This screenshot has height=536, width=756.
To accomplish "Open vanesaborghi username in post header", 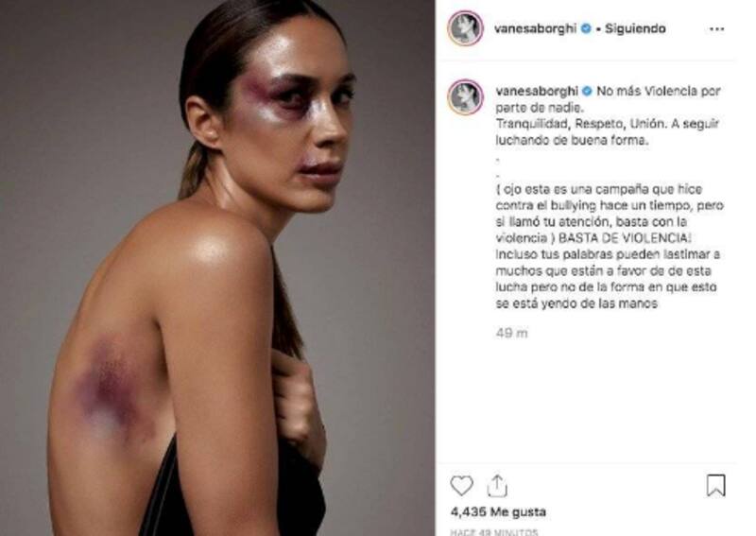I will point(536,28).
